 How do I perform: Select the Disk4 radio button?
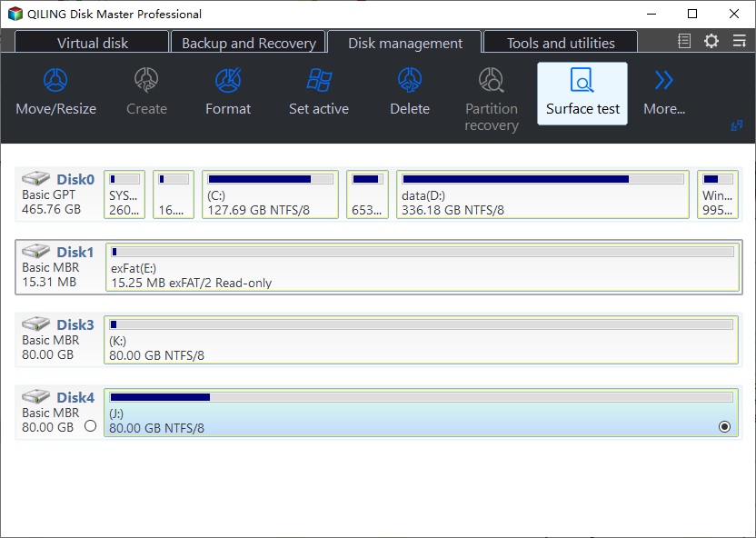90,426
